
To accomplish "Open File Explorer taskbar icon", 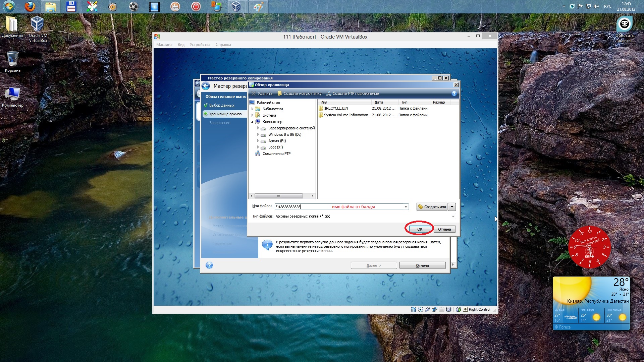I will tap(51, 6).
